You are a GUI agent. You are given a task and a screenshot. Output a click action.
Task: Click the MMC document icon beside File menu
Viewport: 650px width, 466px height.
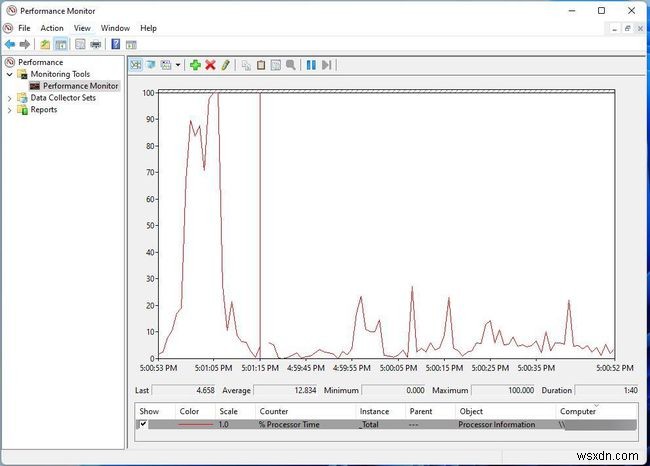8,28
